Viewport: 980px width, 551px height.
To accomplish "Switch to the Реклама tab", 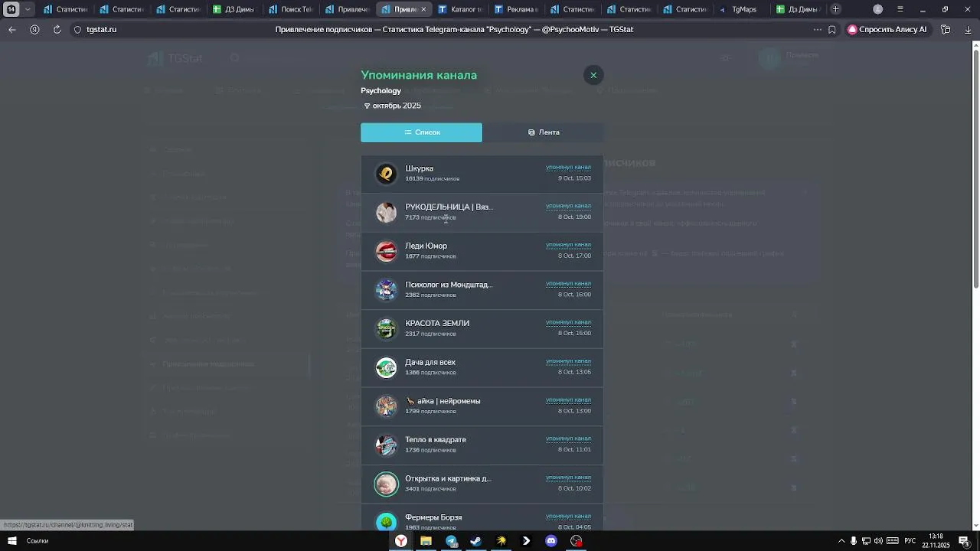I will tap(515, 9).
